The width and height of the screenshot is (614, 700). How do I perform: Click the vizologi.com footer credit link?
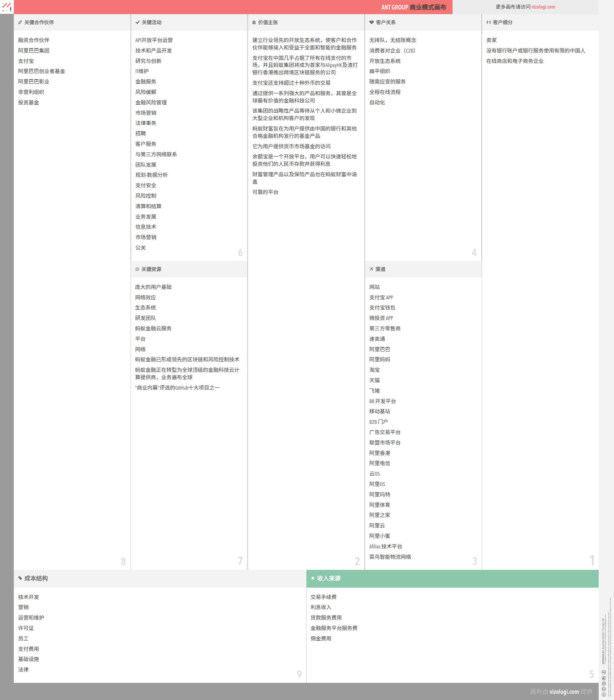pyautogui.click(x=564, y=691)
